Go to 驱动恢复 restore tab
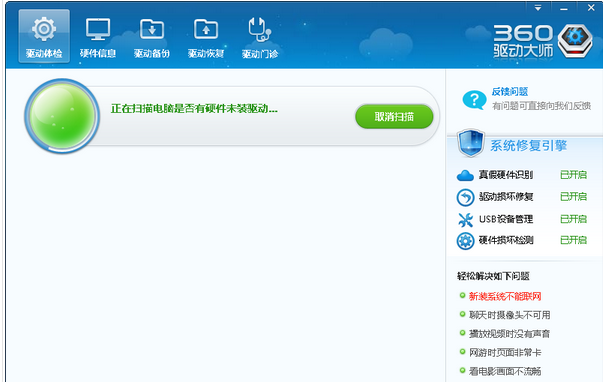 click(206, 37)
